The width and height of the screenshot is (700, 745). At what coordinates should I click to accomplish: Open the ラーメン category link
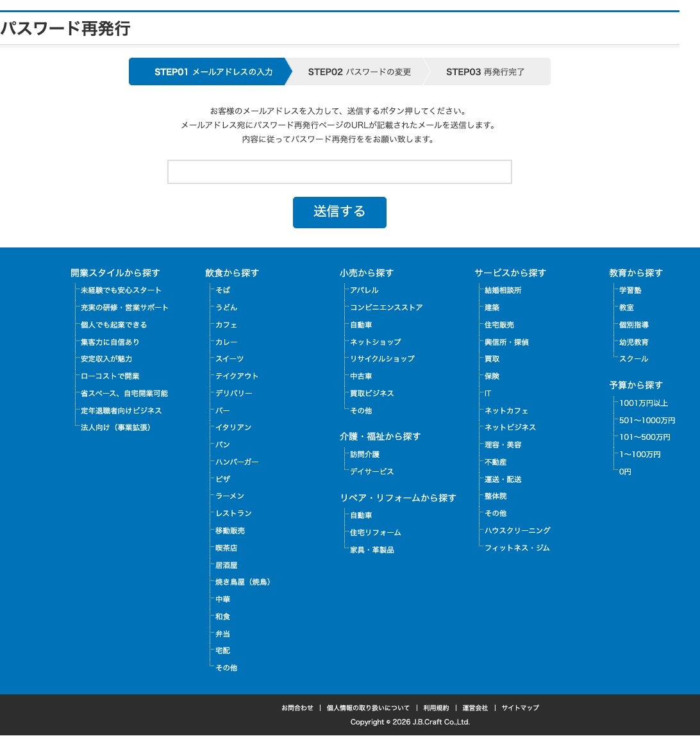230,496
